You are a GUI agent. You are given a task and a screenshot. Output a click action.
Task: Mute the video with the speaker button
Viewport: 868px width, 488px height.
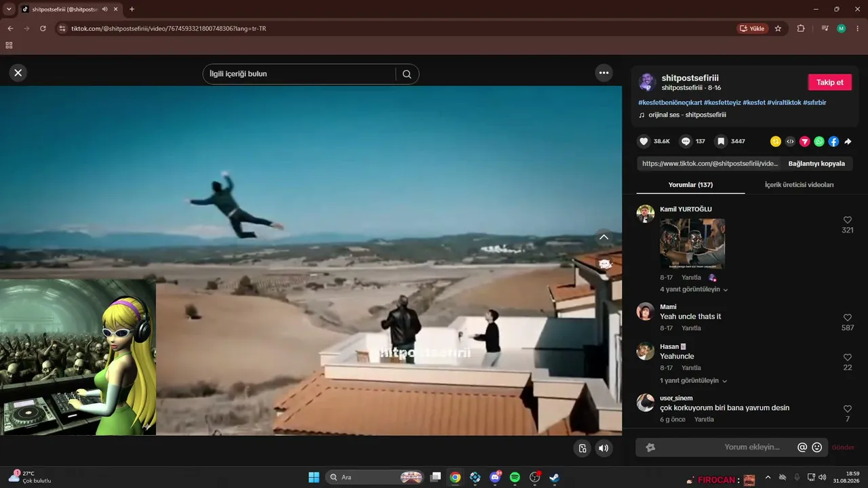coord(604,448)
